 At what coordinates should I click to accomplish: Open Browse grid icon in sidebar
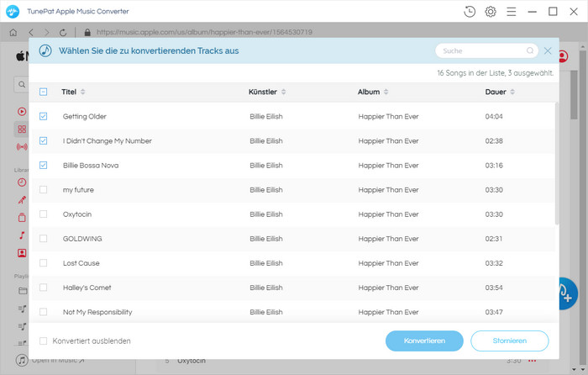click(22, 129)
